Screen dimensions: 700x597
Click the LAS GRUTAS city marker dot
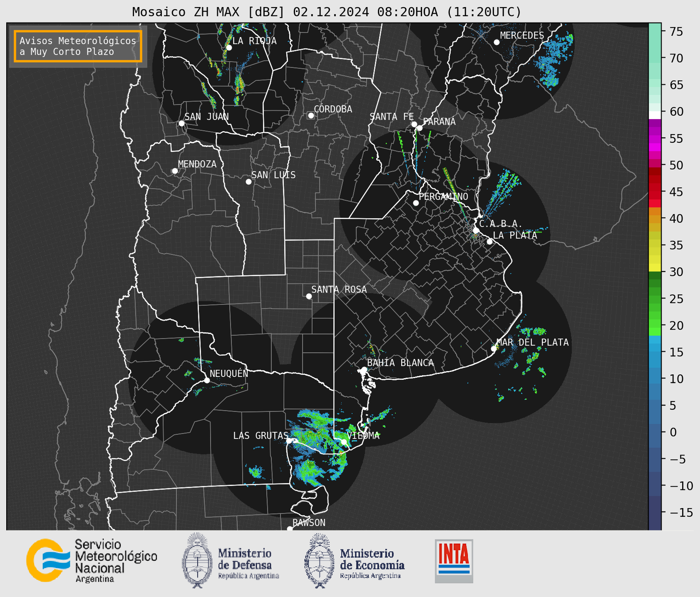coord(289,441)
